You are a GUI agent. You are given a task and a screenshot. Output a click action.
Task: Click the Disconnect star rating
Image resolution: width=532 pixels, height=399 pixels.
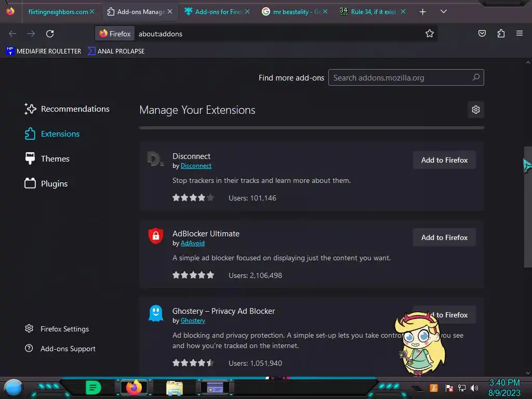pos(193,197)
